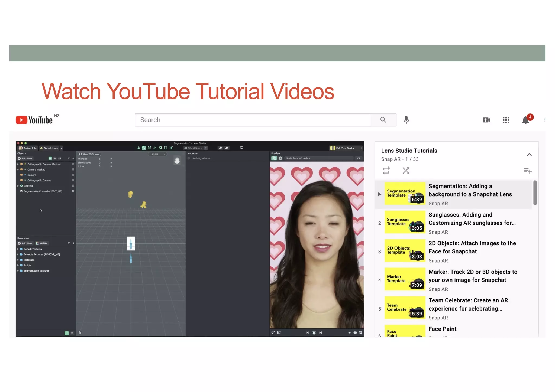Click the Smile Person 2.webm preview source
Image resolution: width=555 pixels, height=392 pixels.
(x=319, y=158)
